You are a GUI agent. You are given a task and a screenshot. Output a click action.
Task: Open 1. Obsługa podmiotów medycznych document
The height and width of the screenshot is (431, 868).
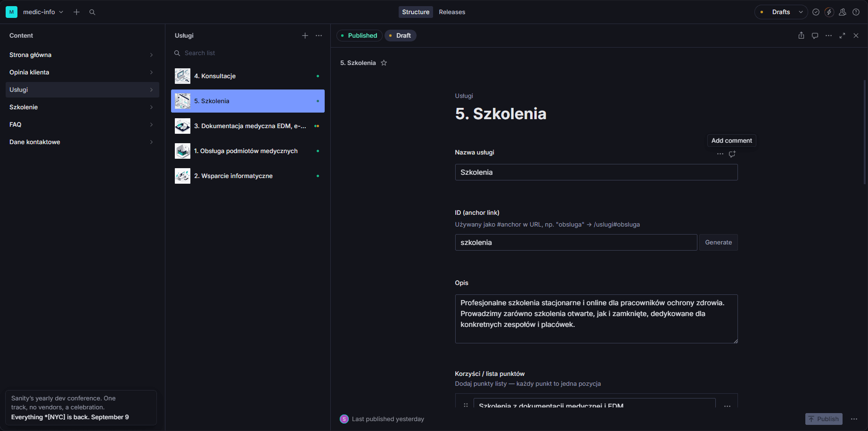point(248,151)
